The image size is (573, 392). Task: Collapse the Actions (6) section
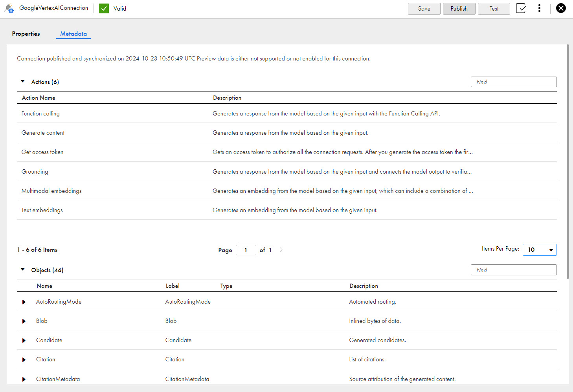[x=23, y=81]
